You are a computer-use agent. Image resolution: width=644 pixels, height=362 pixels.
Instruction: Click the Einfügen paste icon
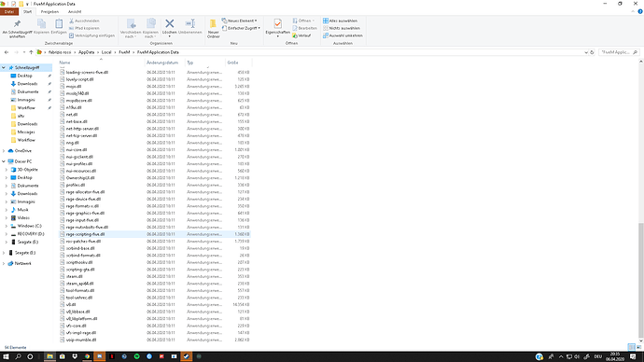tap(59, 24)
